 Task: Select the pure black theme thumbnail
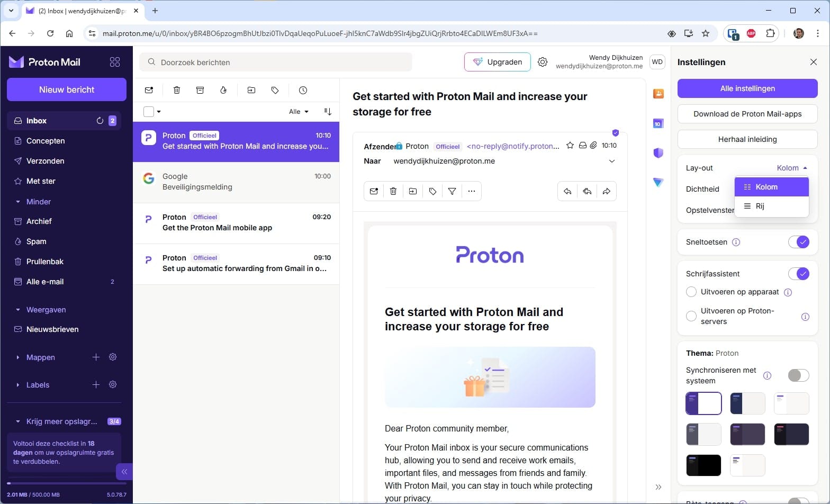[703, 465]
